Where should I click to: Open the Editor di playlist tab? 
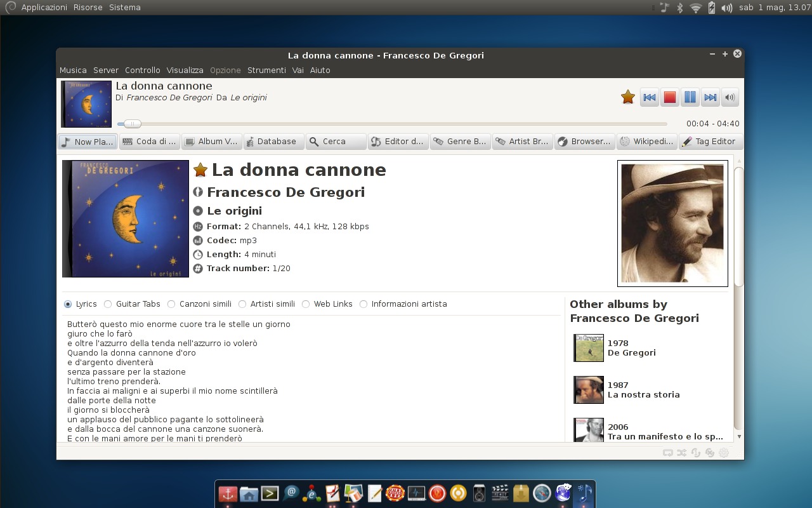coord(398,142)
